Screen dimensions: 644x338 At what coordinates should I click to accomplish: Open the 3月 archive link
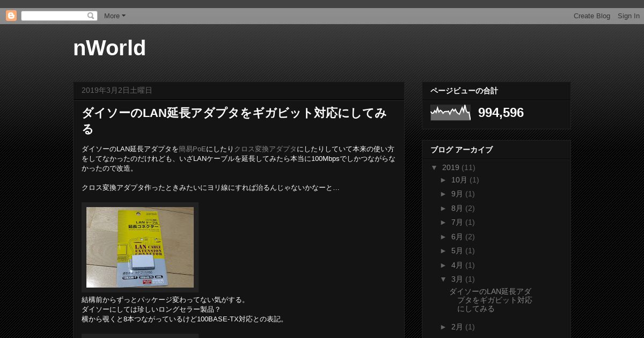(457, 279)
